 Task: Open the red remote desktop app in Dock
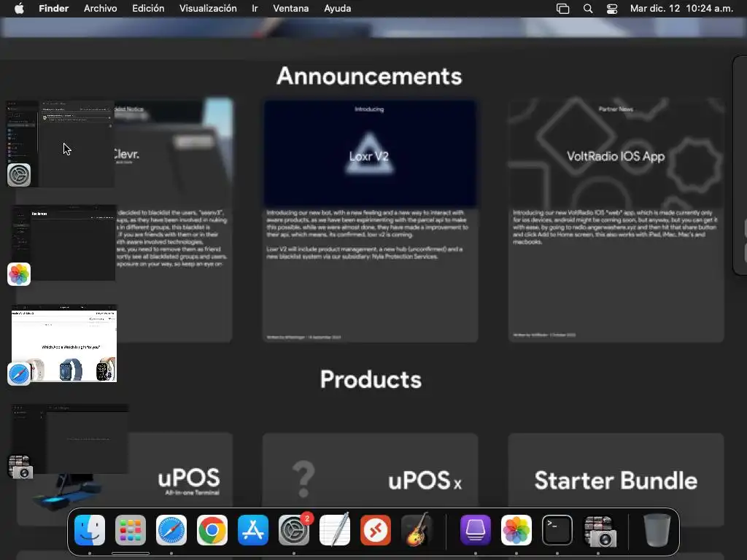click(x=376, y=530)
